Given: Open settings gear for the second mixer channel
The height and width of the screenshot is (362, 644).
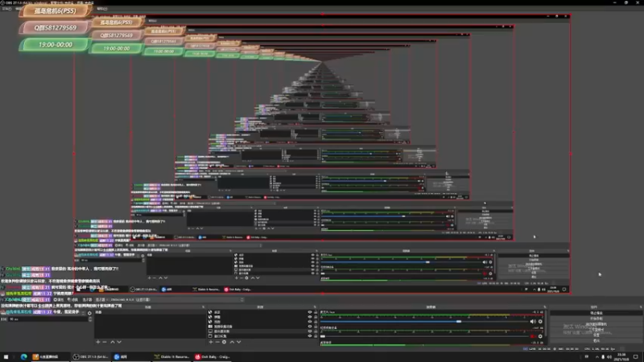Looking at the screenshot, I should tap(540, 336).
